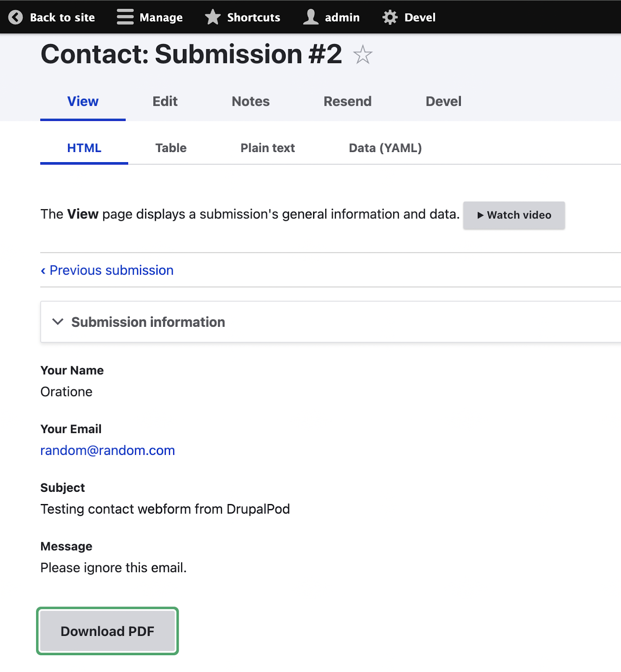Click the Back to site arrow icon
This screenshot has width=621, height=672.
(x=16, y=17)
